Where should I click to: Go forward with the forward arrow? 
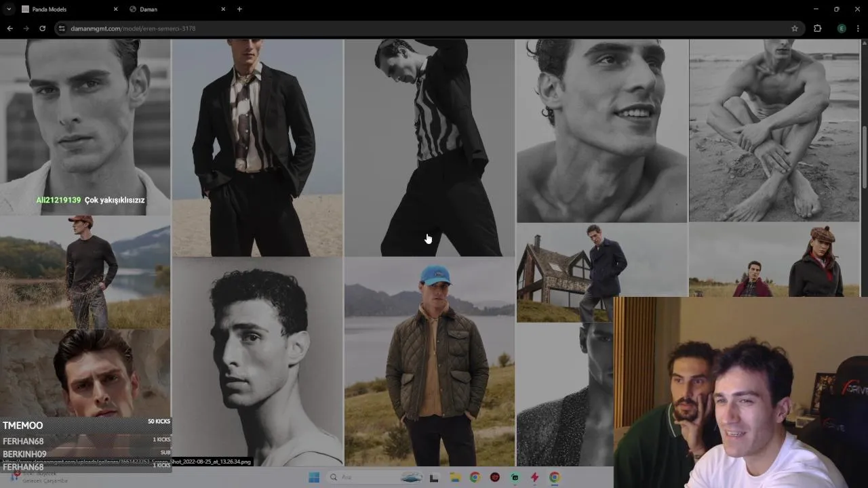point(26,28)
